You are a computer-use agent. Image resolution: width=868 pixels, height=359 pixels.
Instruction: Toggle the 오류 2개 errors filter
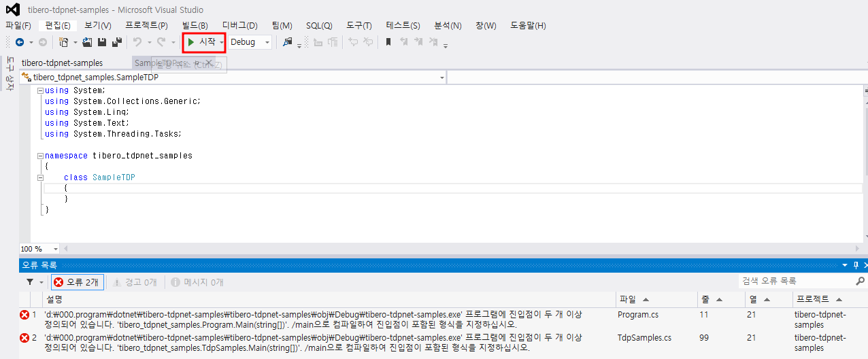[x=78, y=282]
